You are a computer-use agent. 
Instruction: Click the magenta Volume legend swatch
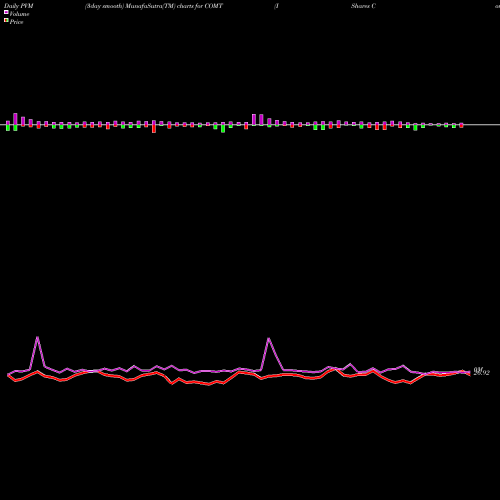coord(6,12)
